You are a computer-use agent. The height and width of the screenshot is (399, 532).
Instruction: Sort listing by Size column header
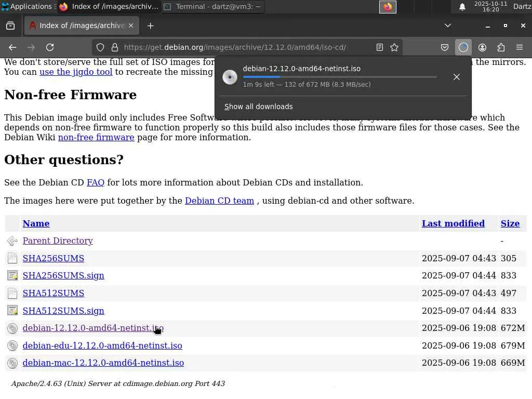(x=510, y=223)
